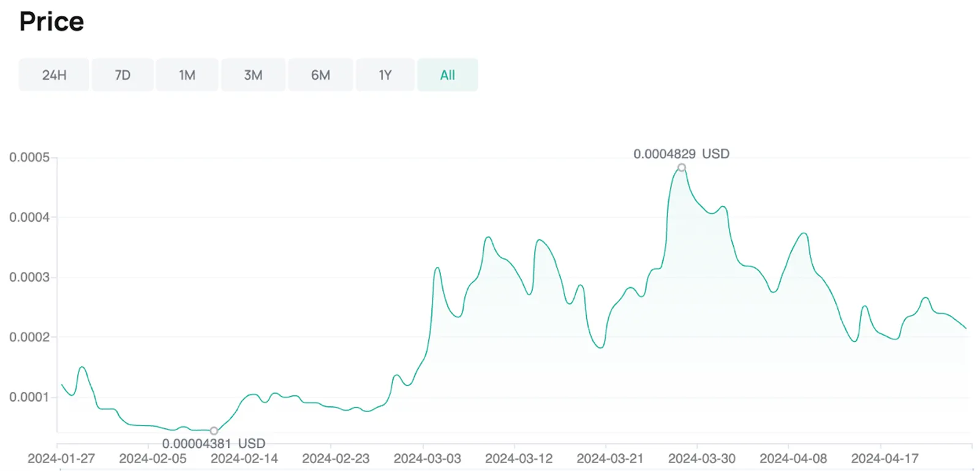The height and width of the screenshot is (471, 980).
Task: Select the 1Y chart range
Action: click(385, 75)
